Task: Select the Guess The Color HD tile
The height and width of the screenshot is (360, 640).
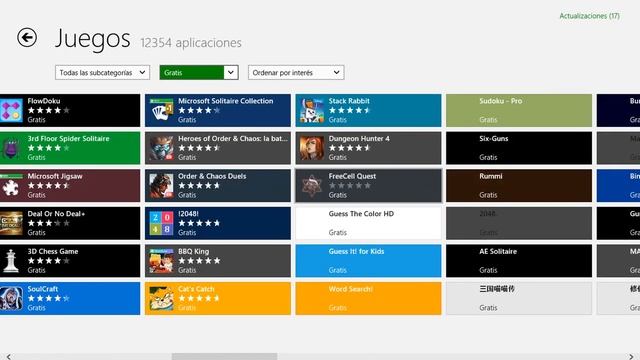Action: (368, 223)
